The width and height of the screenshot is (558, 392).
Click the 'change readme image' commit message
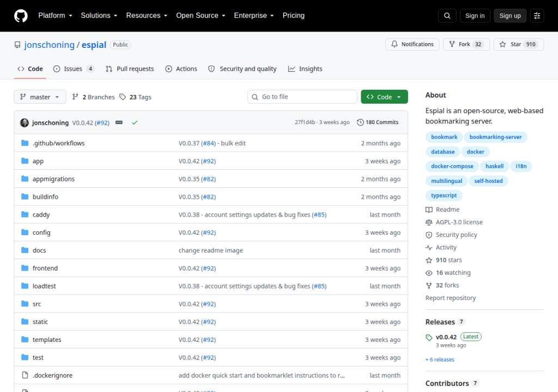coord(211,250)
